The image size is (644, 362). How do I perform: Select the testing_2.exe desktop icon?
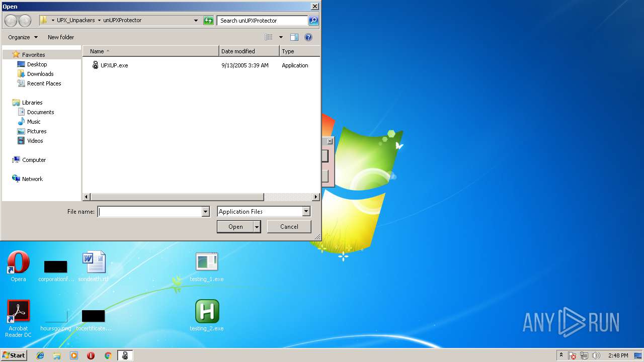[x=207, y=316]
